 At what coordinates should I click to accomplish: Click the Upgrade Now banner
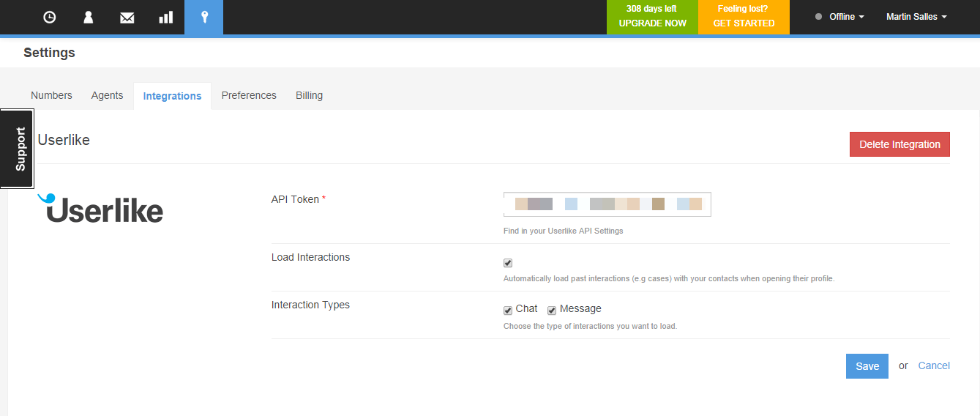(x=652, y=17)
